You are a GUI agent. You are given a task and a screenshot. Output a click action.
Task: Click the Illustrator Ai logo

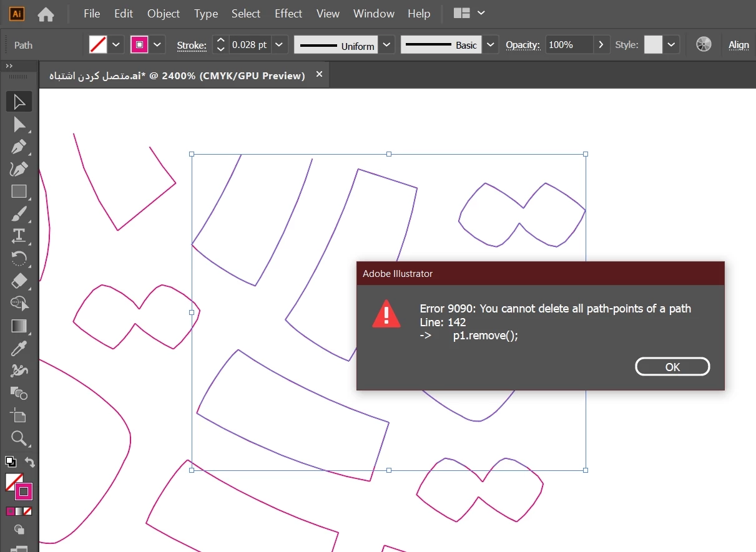tap(17, 13)
